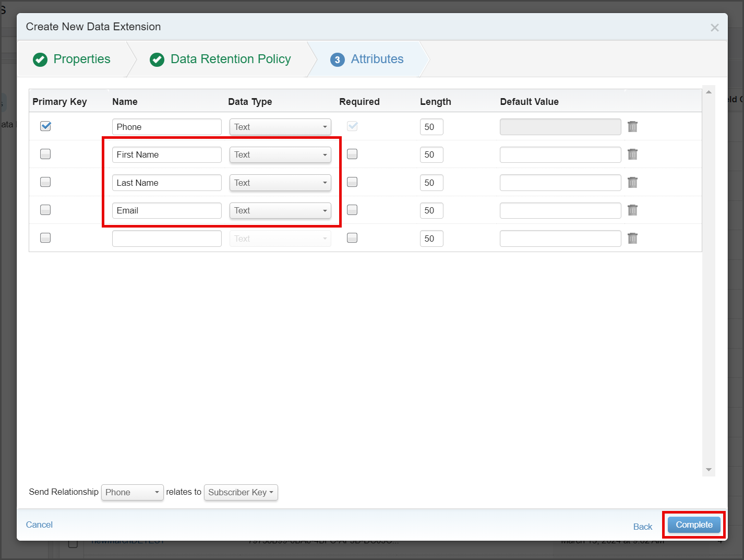Mark Email as required
This screenshot has height=560, width=744.
point(352,210)
